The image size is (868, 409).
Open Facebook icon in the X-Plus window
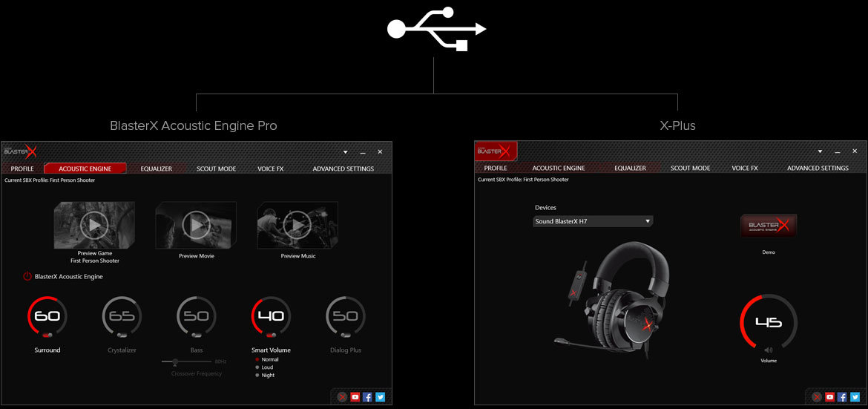(842, 397)
